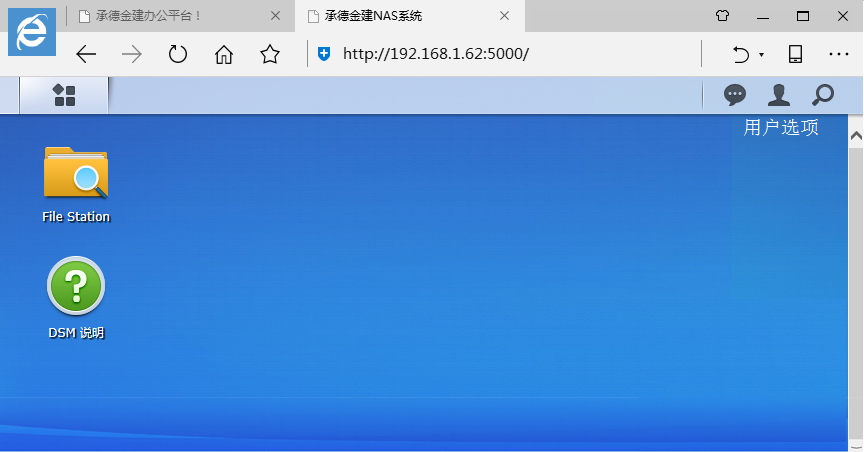Open the mobile view icon
The image size is (864, 452).
click(795, 54)
